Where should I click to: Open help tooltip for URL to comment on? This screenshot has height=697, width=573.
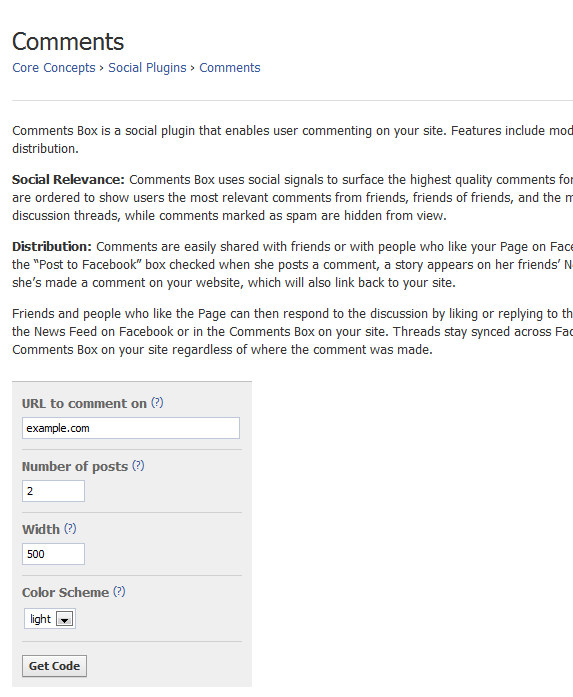pyautogui.click(x=157, y=403)
